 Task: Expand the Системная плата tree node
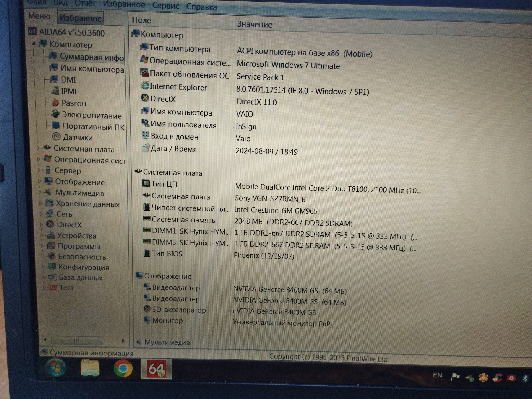[38, 148]
